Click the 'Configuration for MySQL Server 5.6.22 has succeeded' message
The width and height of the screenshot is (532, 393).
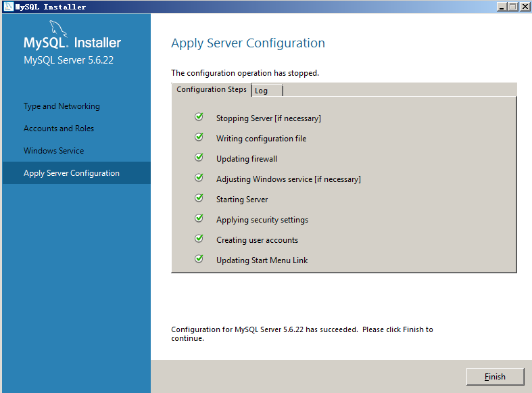[x=302, y=333]
